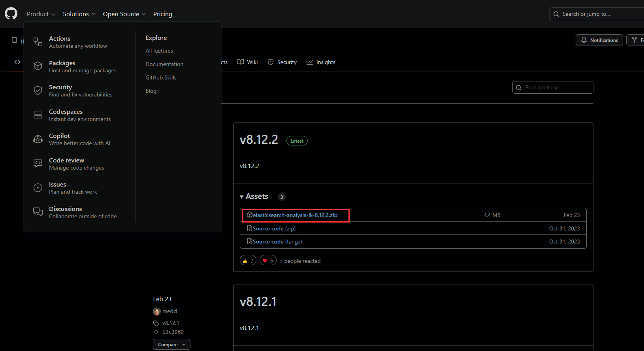Open Documentation link under Explore
Image resolution: width=644 pixels, height=351 pixels.
coord(164,64)
